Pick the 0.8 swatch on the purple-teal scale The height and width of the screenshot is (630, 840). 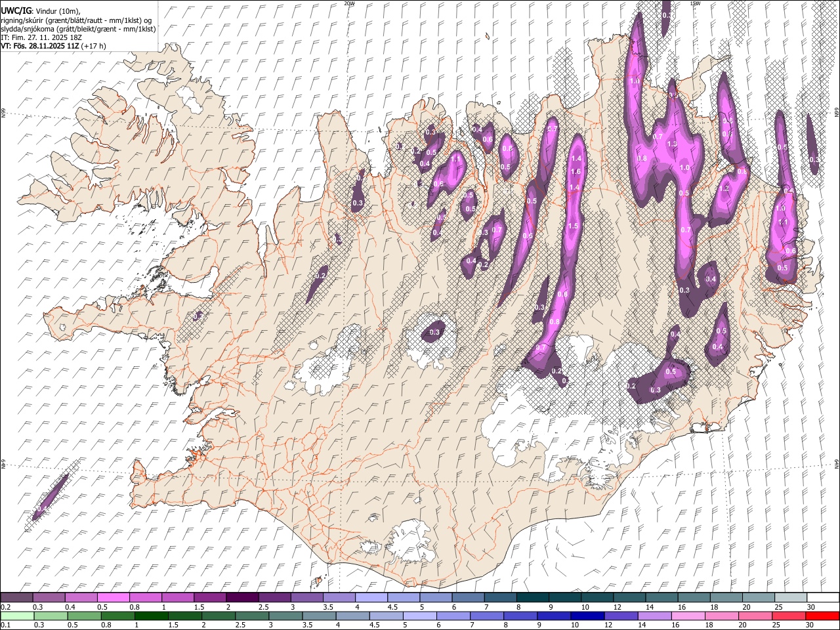[145, 597]
